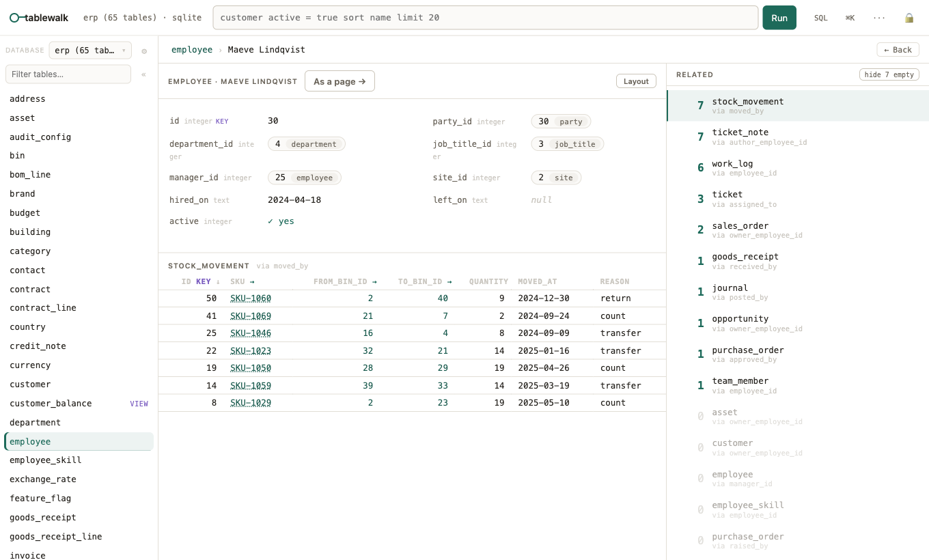The image size is (929, 560).
Task: Expand the ticket_note related entry
Action: click(x=798, y=137)
